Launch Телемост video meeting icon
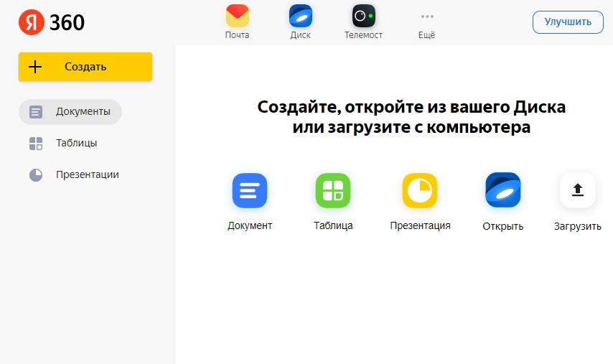Screen dimensions: 613x364 pos(363,17)
